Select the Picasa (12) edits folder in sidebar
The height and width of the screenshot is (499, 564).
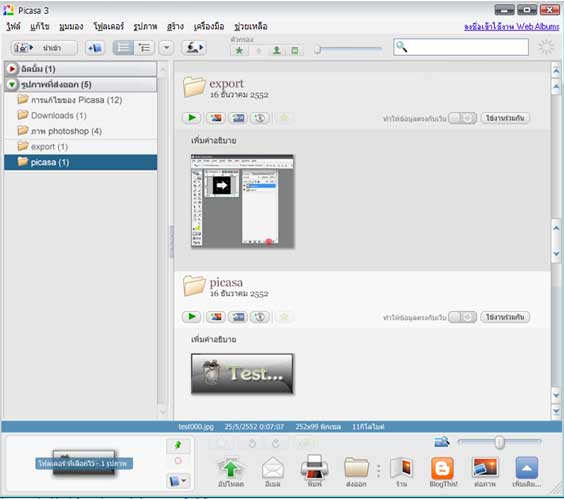point(81,100)
